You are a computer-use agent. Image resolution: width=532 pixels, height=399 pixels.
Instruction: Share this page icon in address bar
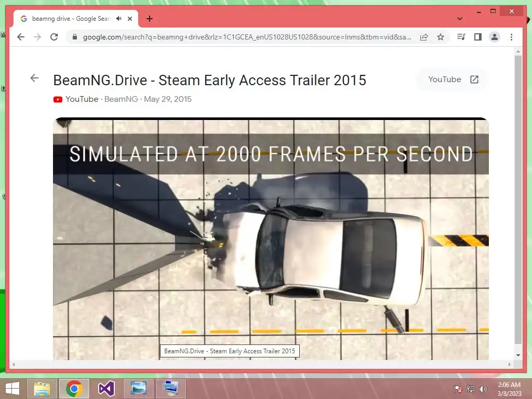pos(424,37)
